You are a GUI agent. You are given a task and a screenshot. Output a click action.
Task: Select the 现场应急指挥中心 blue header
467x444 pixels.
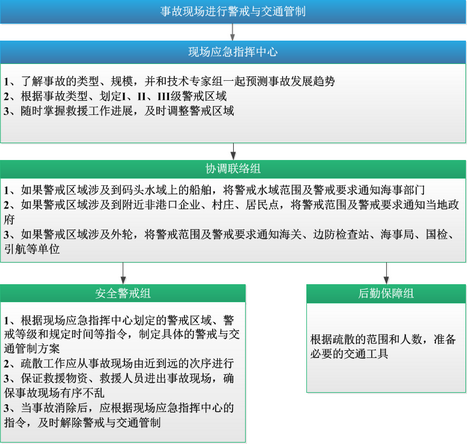[x=233, y=52]
